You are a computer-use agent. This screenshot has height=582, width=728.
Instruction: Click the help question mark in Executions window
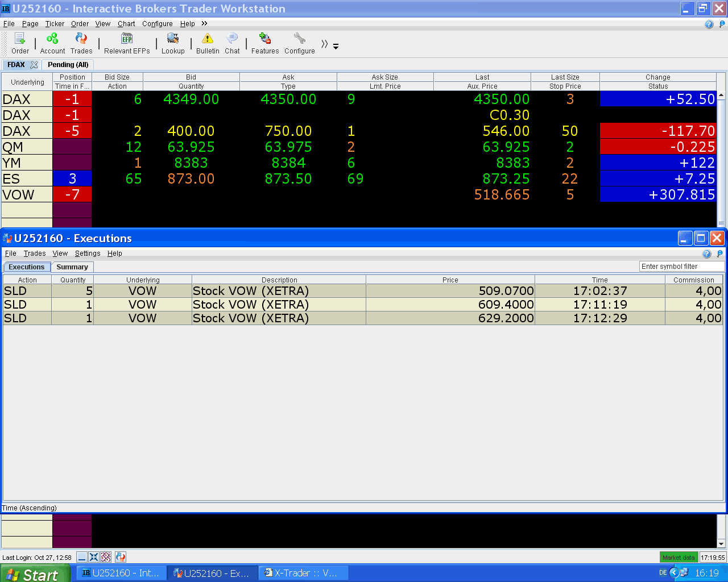click(x=707, y=254)
